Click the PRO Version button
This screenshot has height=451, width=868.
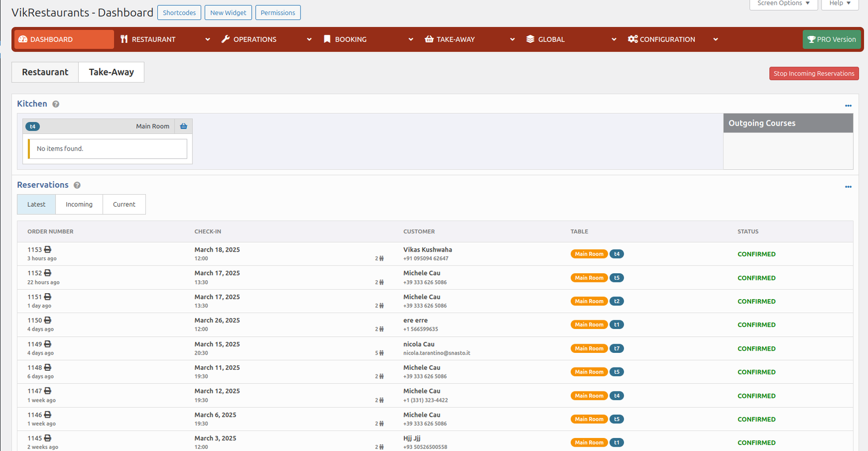pos(832,40)
